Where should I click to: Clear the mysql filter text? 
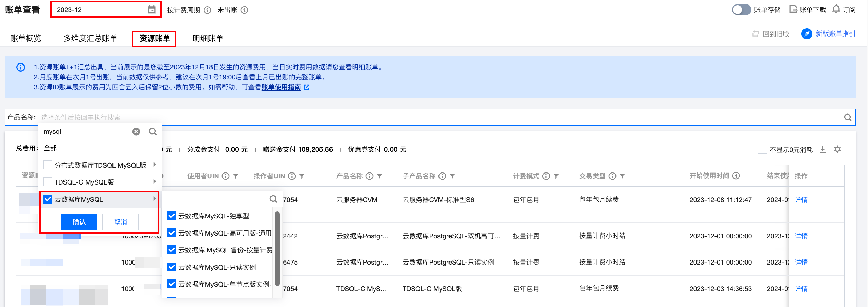coord(136,131)
